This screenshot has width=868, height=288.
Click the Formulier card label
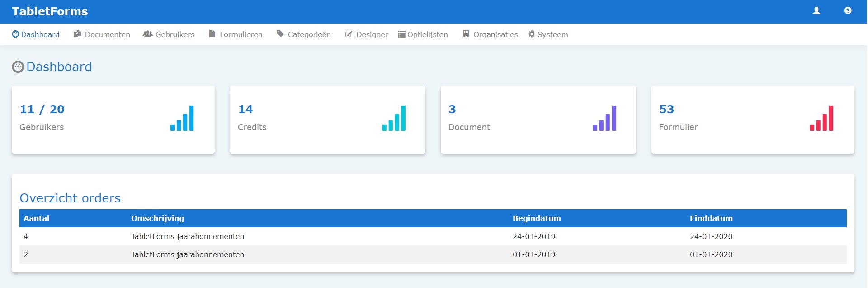(679, 127)
